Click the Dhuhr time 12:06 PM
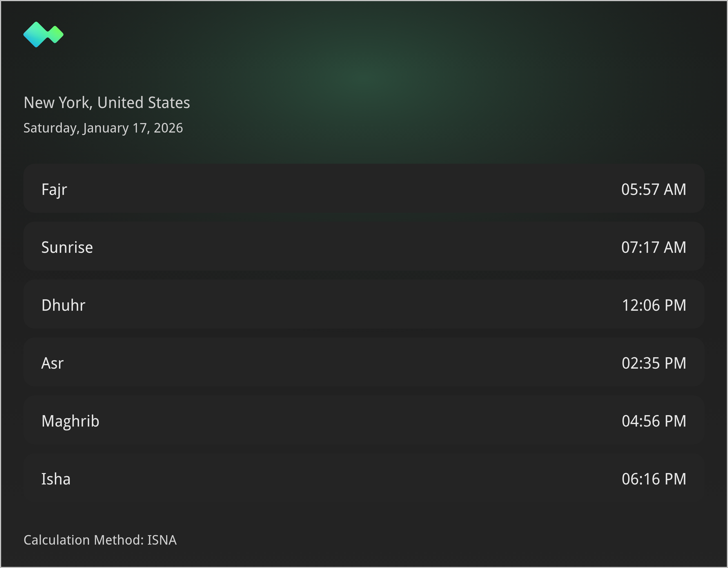Screen dimensions: 728x568 [654, 305]
